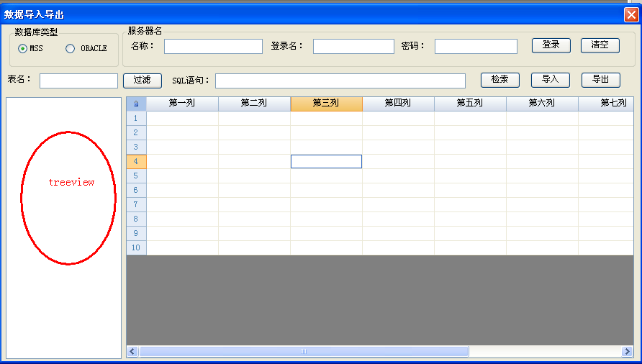Select row header 9 in the grid
642x364 pixels.
point(136,233)
